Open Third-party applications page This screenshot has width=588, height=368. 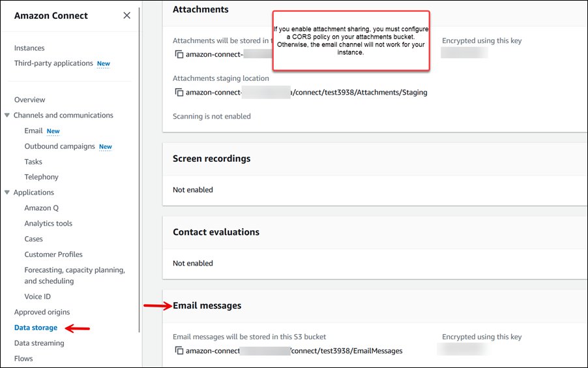tap(53, 63)
